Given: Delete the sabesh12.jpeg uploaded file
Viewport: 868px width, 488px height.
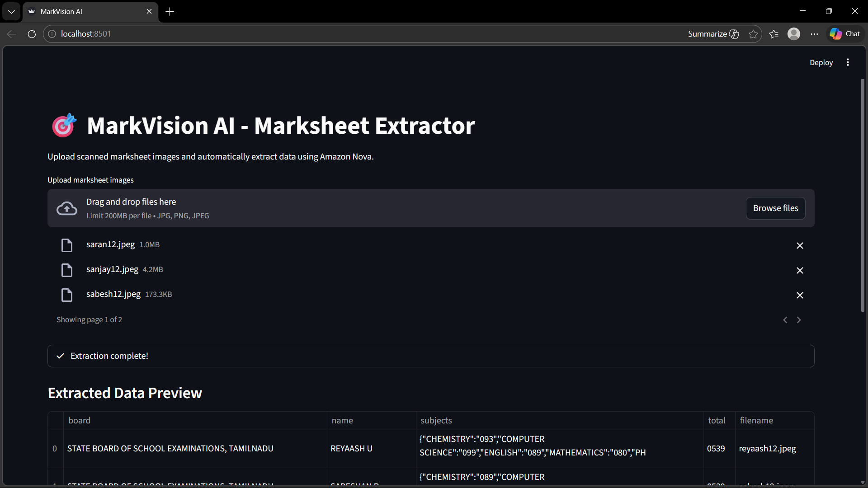Looking at the screenshot, I should [800, 295].
